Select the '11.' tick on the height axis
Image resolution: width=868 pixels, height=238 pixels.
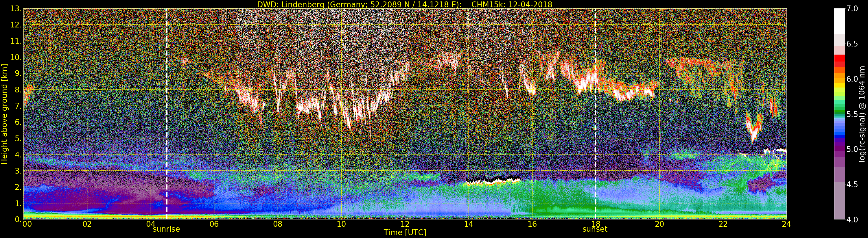coord(16,41)
